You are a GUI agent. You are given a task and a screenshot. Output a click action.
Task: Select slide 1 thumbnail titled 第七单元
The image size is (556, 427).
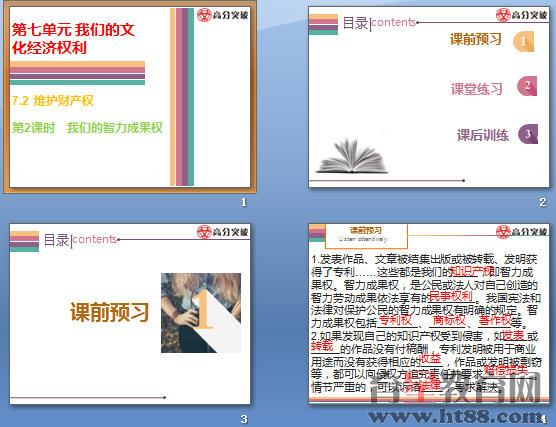130,97
